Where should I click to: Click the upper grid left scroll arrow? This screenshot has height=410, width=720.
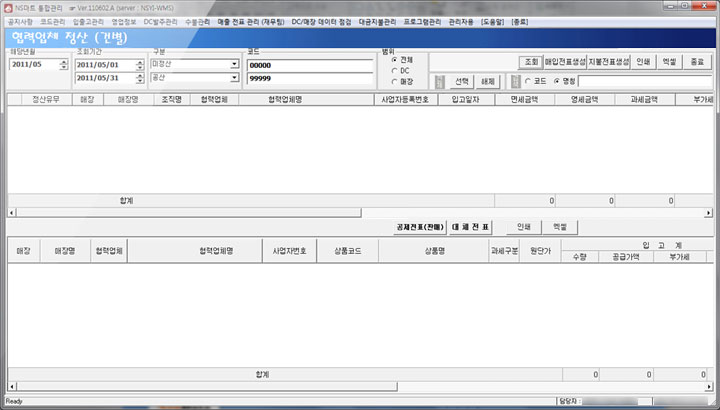(x=12, y=213)
